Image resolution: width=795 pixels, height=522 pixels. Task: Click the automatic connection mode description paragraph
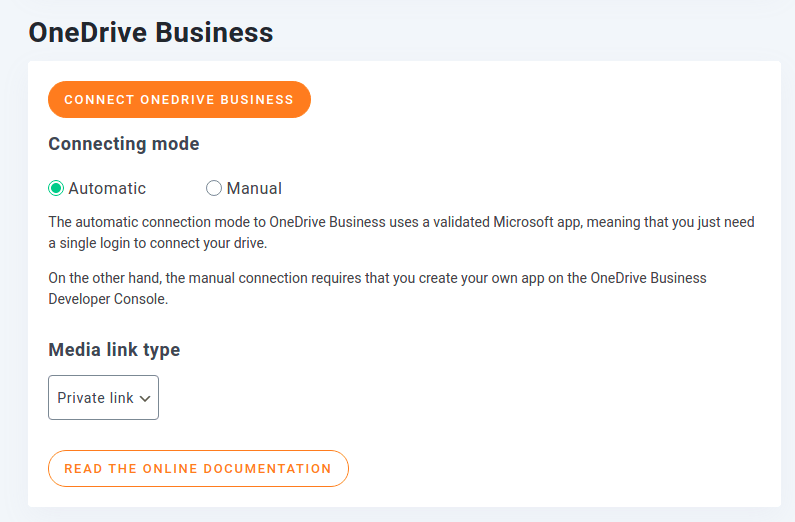(402, 233)
